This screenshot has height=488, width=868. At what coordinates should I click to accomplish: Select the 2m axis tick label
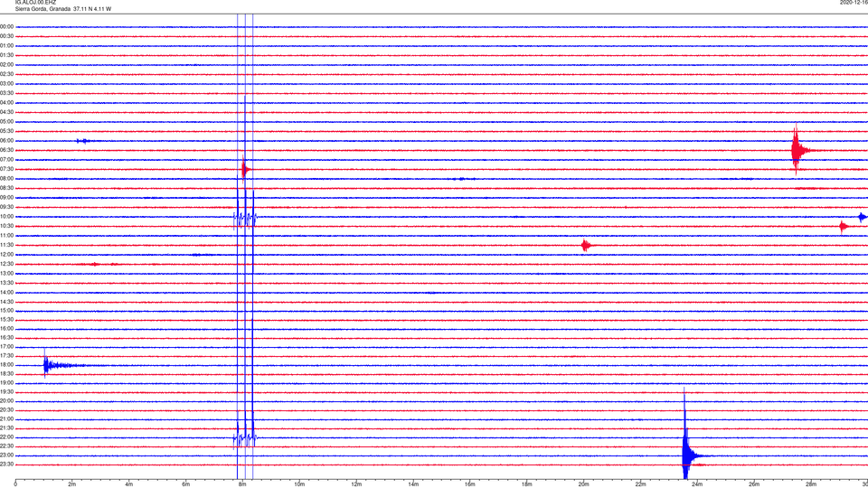tap(72, 484)
